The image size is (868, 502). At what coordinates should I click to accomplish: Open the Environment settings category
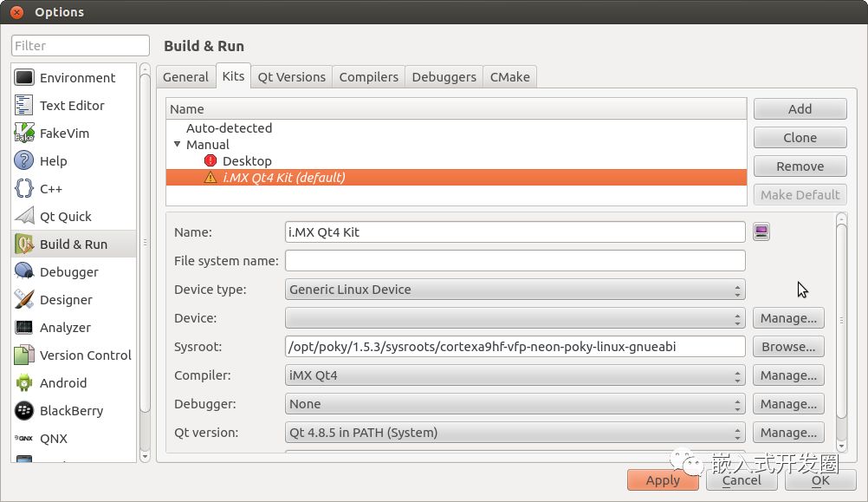tap(76, 78)
